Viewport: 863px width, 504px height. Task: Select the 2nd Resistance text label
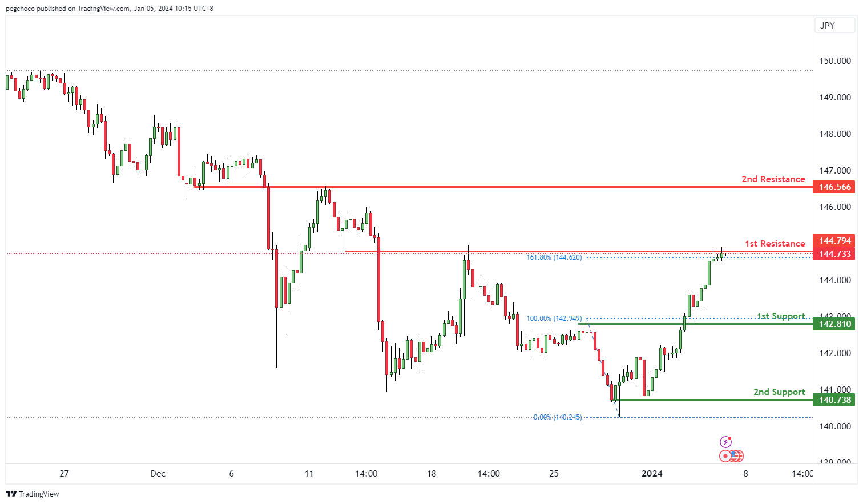773,179
